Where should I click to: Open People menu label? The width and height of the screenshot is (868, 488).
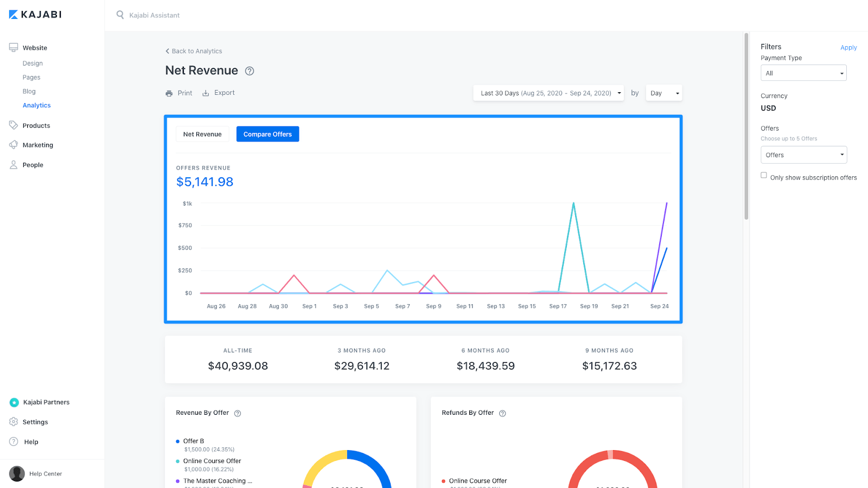(x=33, y=165)
